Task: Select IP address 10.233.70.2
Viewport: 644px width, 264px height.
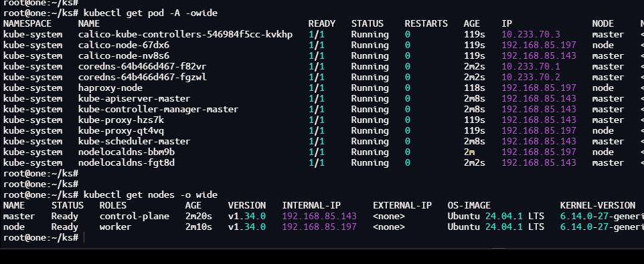Action: 531,78
